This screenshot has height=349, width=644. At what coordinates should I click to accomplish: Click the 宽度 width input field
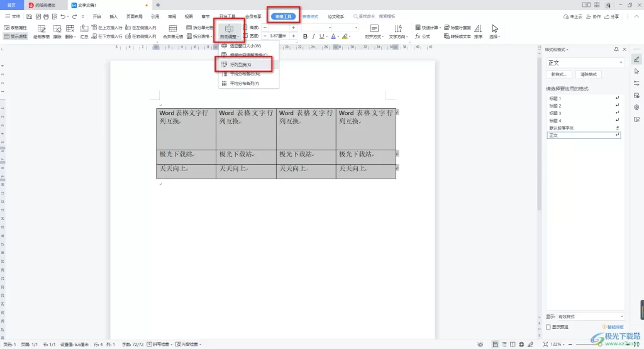click(x=279, y=36)
